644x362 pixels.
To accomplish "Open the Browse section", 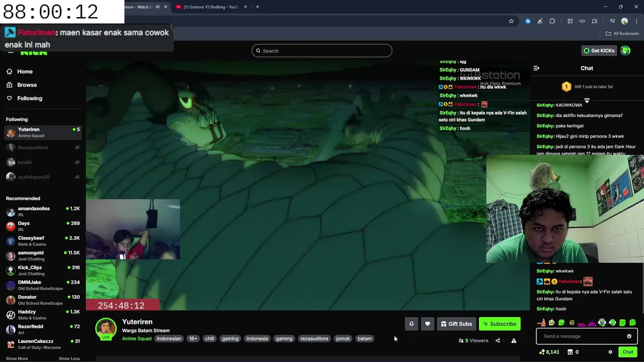I will (22, 85).
